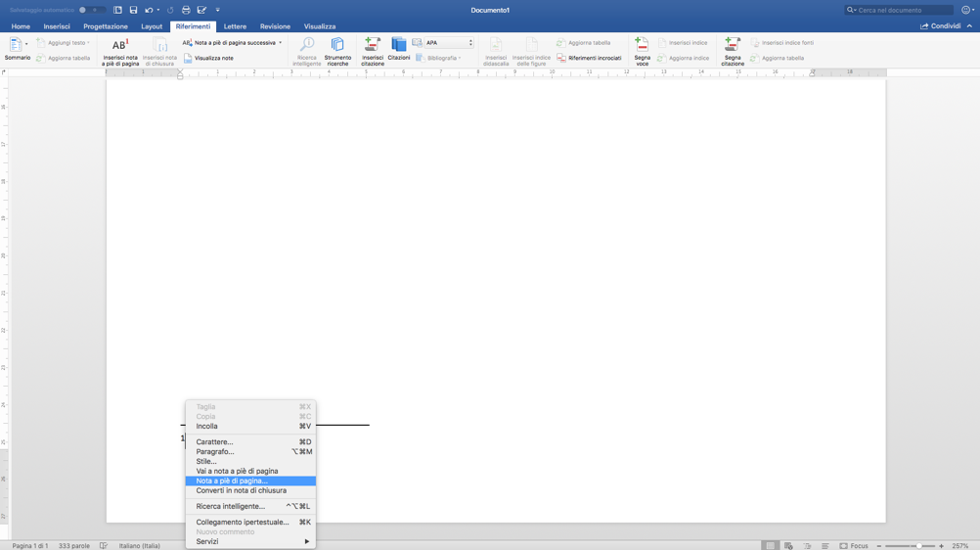Click the zoom in plus button

[941, 546]
